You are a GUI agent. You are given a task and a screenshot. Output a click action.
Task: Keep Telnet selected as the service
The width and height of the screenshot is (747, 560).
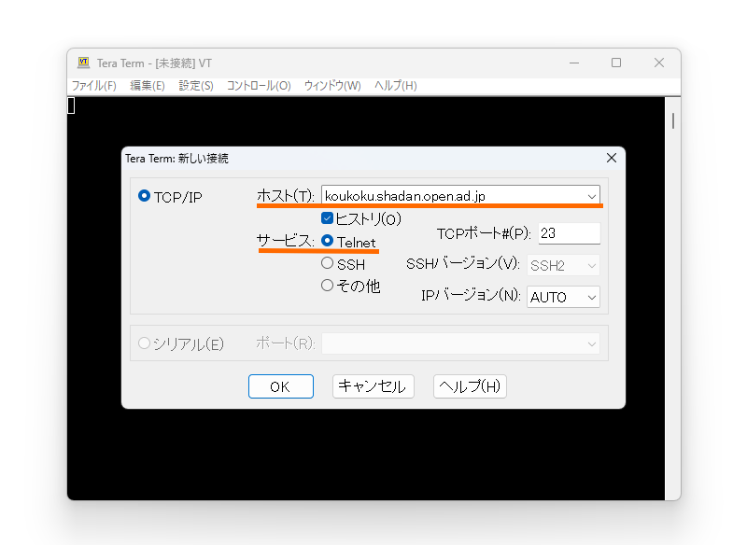[x=328, y=241]
